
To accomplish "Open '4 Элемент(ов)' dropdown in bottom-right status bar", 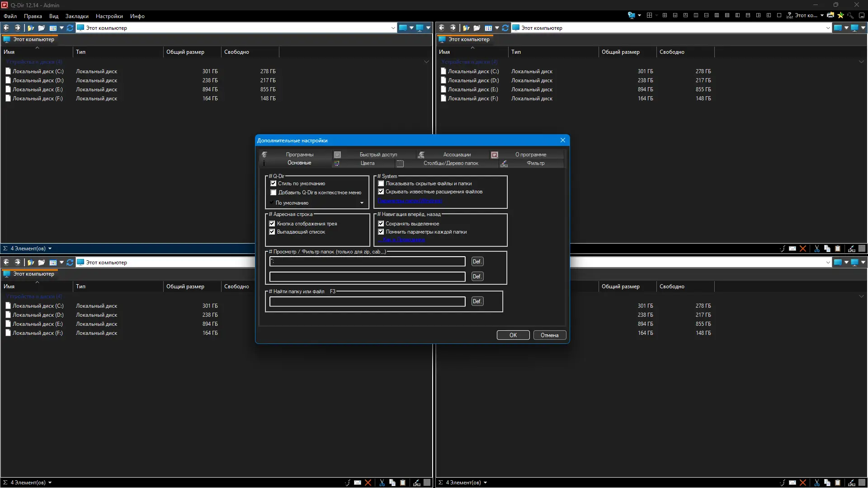I will pos(485,483).
